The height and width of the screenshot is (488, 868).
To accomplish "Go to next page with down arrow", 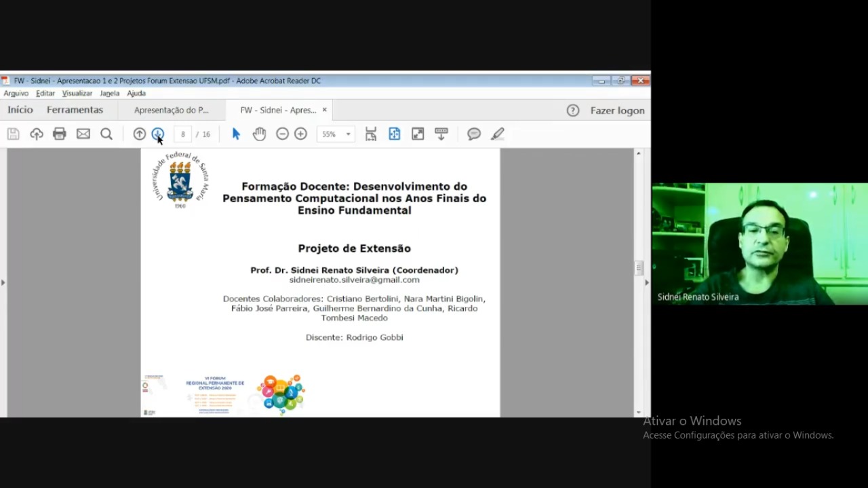I will coord(157,134).
